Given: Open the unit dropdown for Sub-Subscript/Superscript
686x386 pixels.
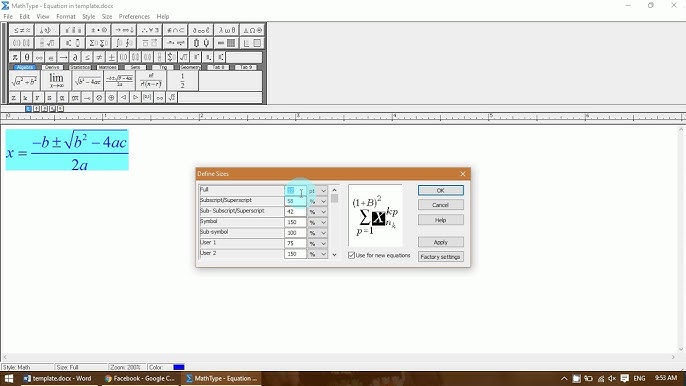Looking at the screenshot, I should (323, 212).
